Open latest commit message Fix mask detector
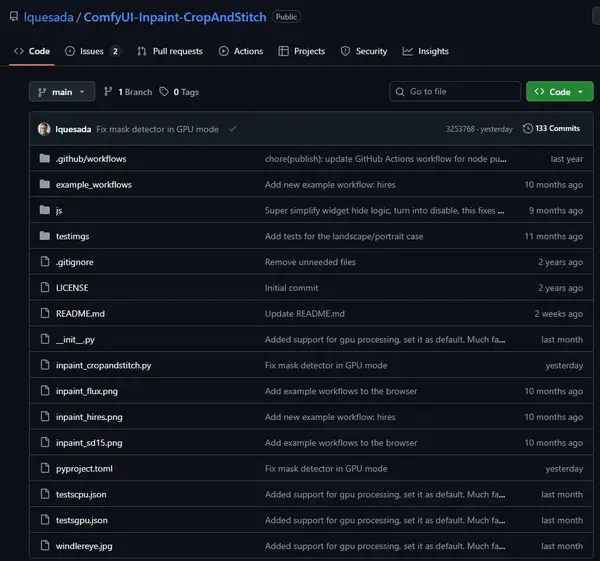Screen dimensions: 600x561 tap(157, 129)
